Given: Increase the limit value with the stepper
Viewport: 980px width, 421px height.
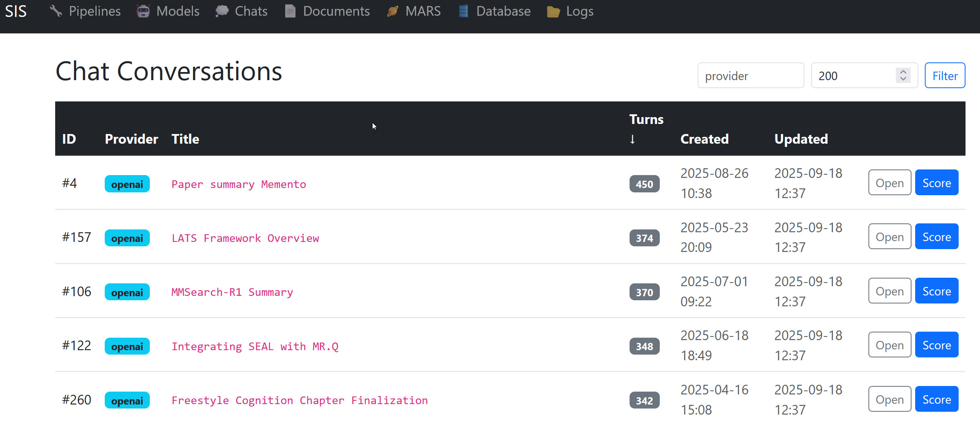Looking at the screenshot, I should (903, 72).
